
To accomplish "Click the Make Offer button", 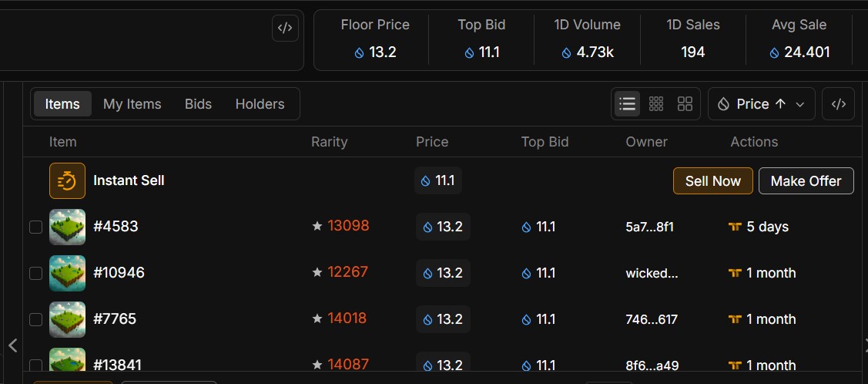I will pos(806,180).
